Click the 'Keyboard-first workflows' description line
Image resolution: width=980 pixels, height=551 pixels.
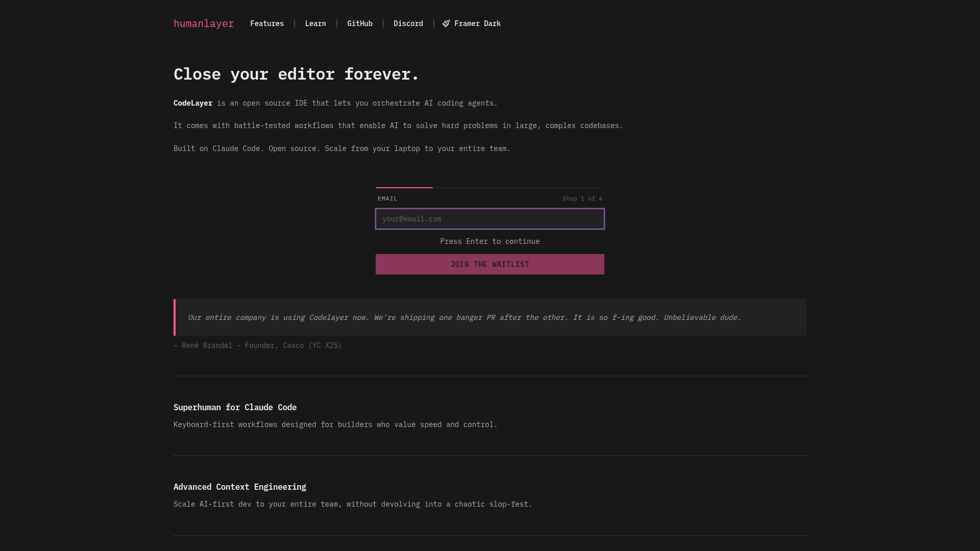335,424
